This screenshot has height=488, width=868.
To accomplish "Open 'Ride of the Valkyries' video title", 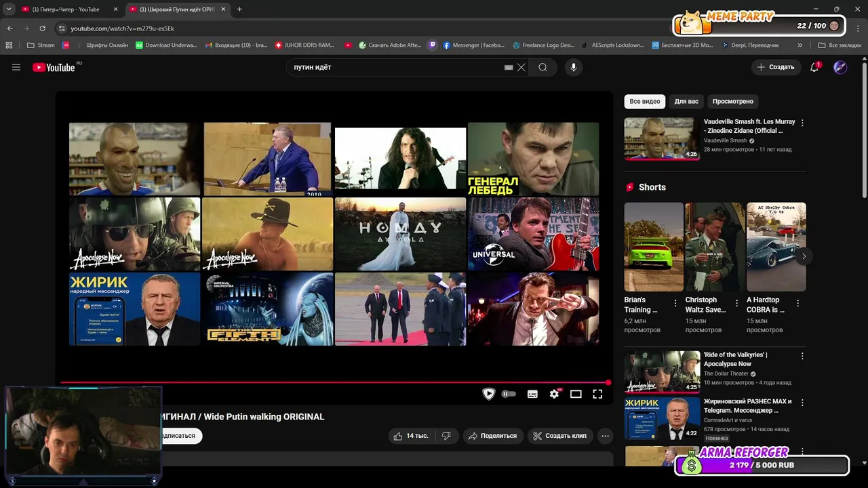I will coord(736,359).
